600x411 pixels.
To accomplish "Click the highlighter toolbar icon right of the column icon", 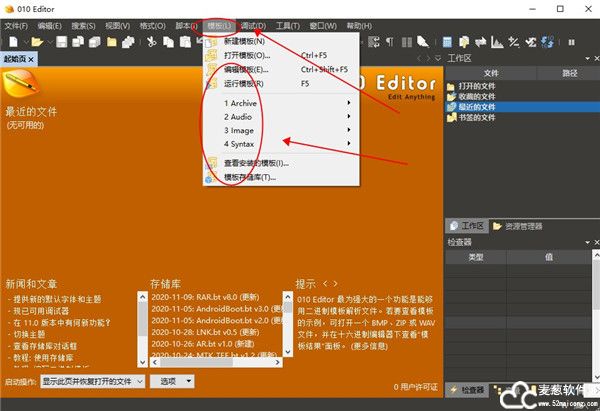I will (x=423, y=42).
